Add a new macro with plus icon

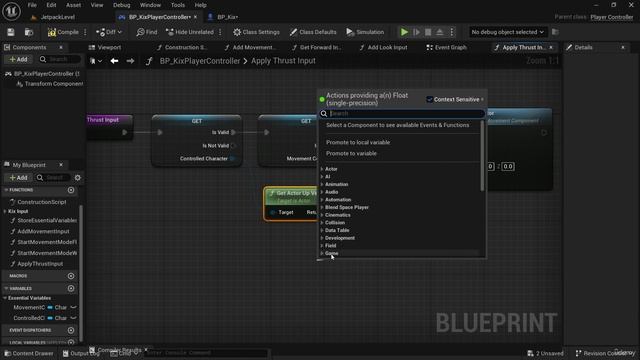(71, 276)
